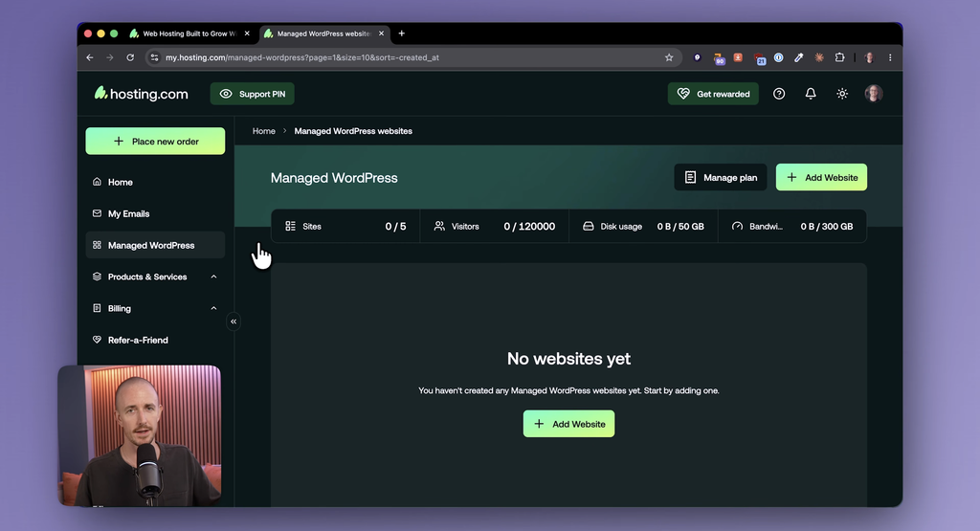Open the Chrome three-dot menu
The height and width of the screenshot is (531, 980).
890,57
